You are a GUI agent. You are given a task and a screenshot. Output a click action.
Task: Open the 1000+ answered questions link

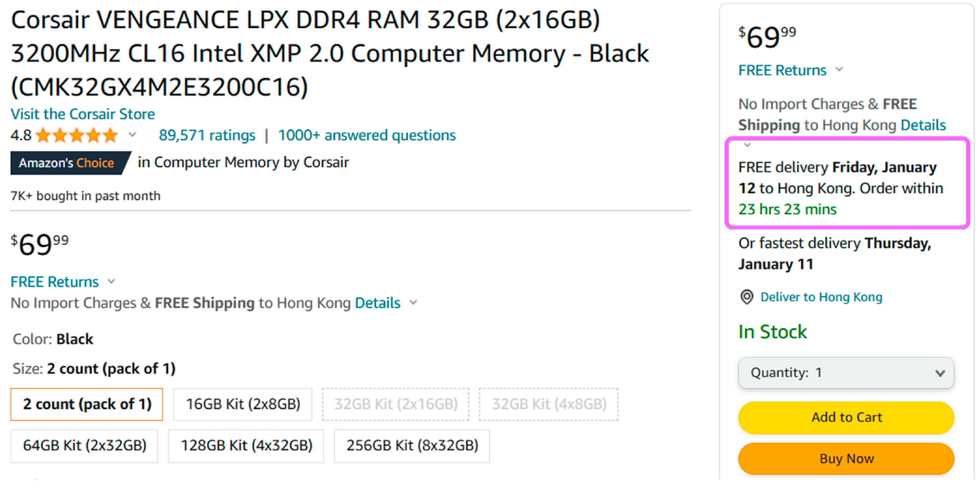pyautogui.click(x=367, y=136)
